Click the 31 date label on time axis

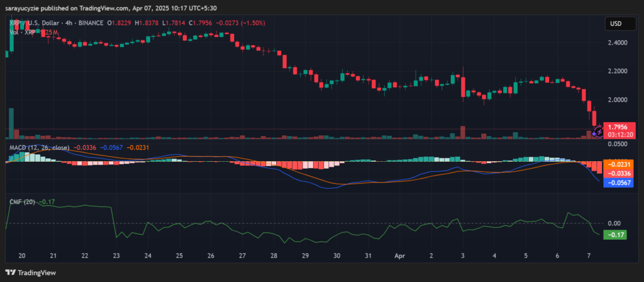click(x=368, y=256)
